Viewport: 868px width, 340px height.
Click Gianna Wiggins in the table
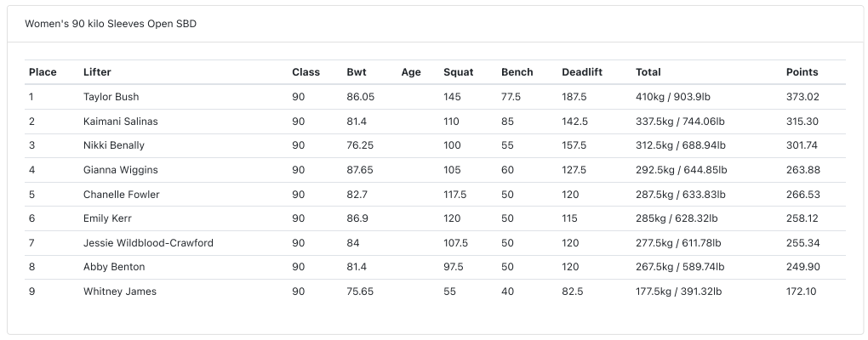(121, 170)
